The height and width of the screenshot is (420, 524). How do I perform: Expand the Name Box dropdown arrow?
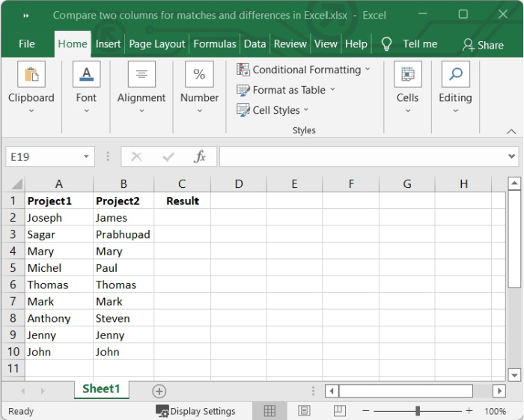click(87, 156)
